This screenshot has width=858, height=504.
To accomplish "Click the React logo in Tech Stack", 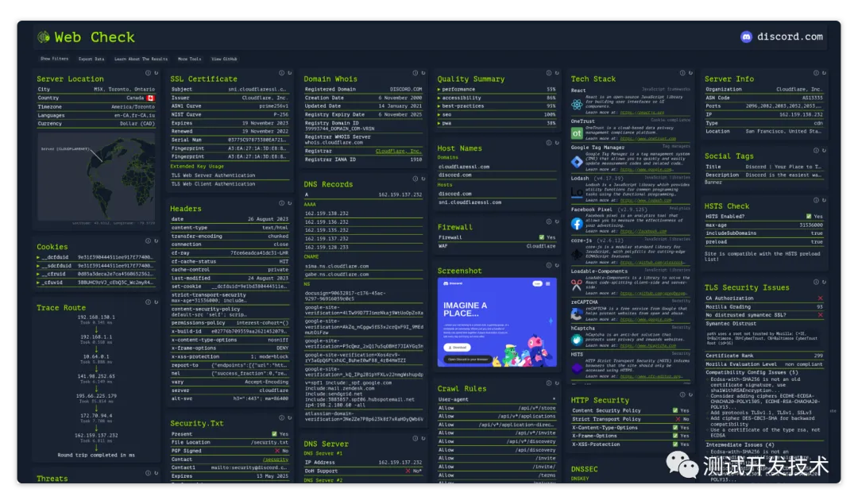I will coord(577,105).
